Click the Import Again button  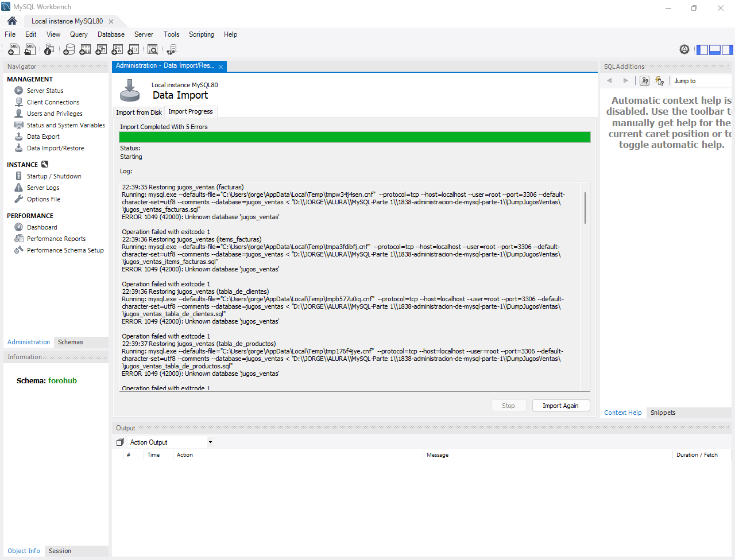pyautogui.click(x=561, y=406)
